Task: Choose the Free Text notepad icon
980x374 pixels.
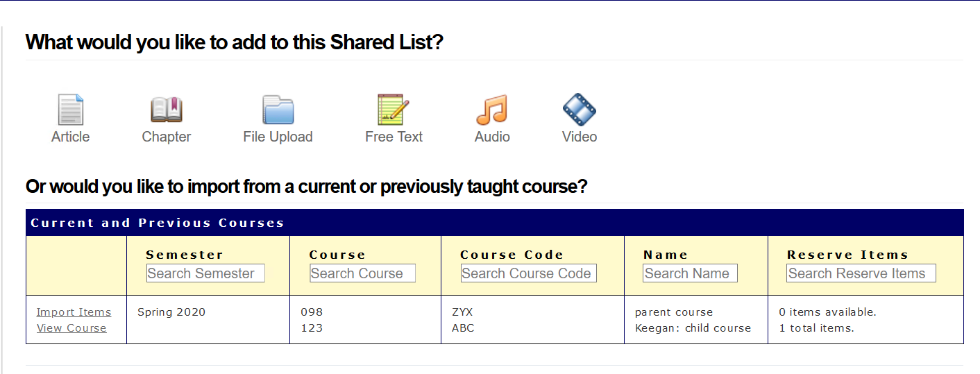Action: (394, 110)
